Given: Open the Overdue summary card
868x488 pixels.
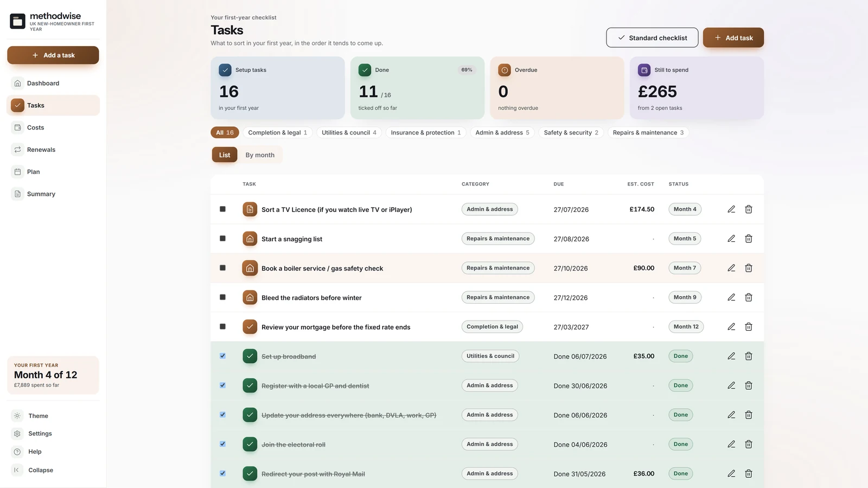Looking at the screenshot, I should click(x=557, y=88).
